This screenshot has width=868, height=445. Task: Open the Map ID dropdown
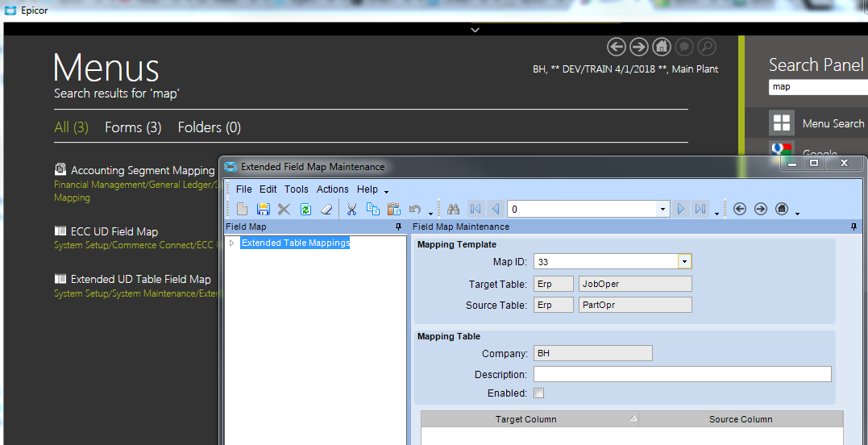point(685,261)
